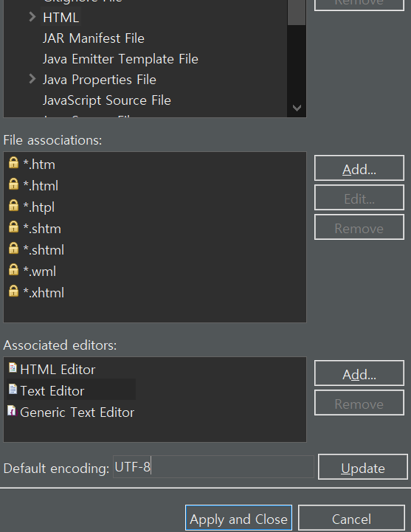Viewport: 411px width, 532px height.
Task: Select Java Emitter Template File entry
Action: 120,59
